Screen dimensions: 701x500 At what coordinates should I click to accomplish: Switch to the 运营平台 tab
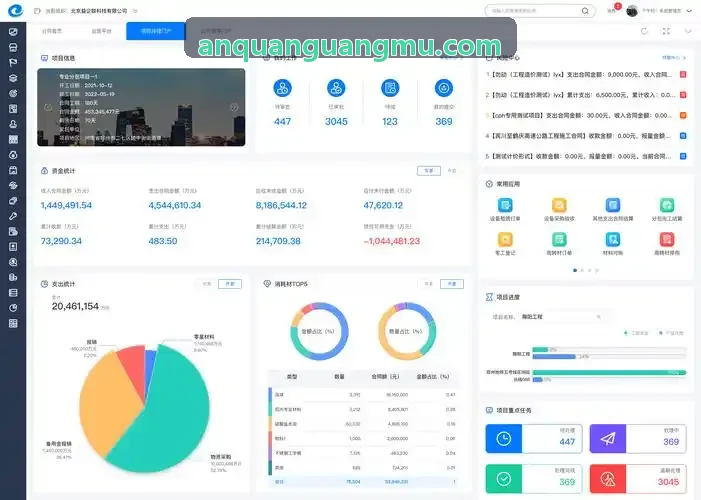(101, 31)
